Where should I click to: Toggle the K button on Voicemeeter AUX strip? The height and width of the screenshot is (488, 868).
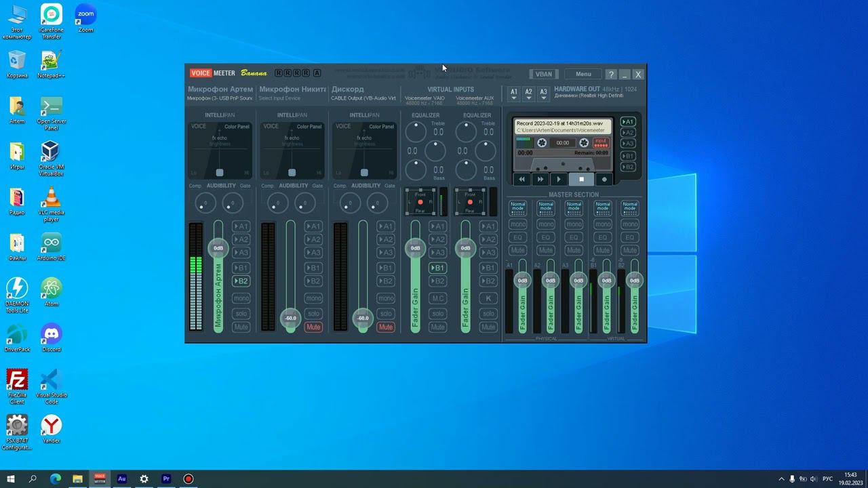(488, 298)
